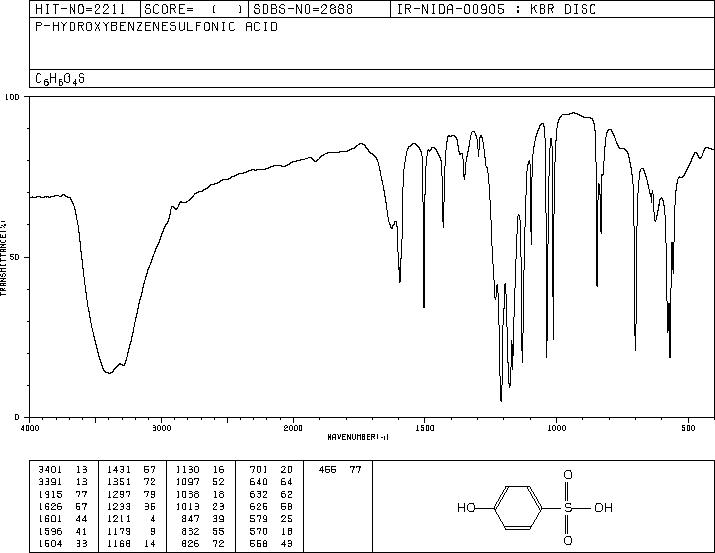
Task: Select the 1097 peak row
Action: pos(200,482)
